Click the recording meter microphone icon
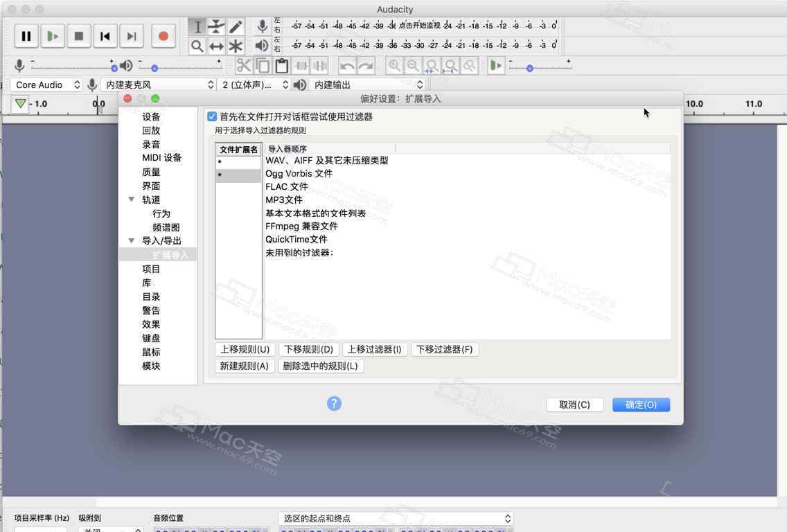Screen dimensions: 787x532 point(262,26)
